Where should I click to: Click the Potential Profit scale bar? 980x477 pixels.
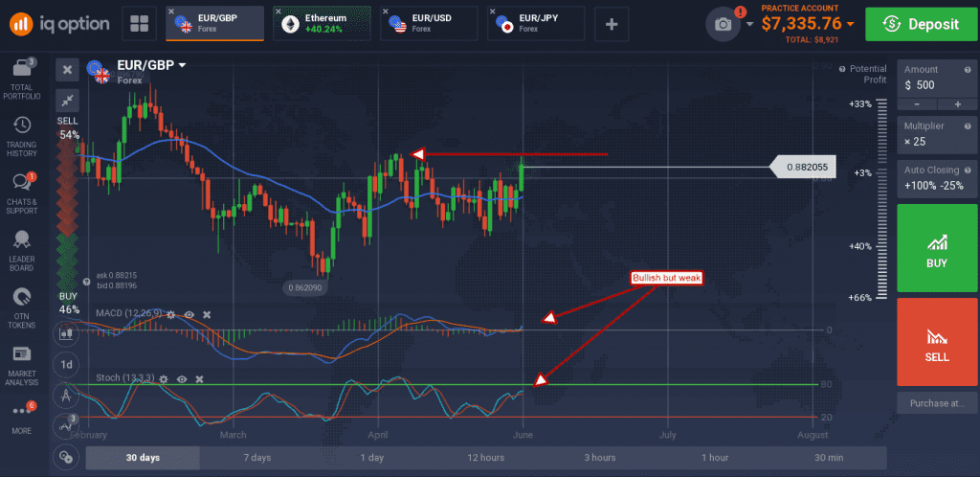pos(881,200)
